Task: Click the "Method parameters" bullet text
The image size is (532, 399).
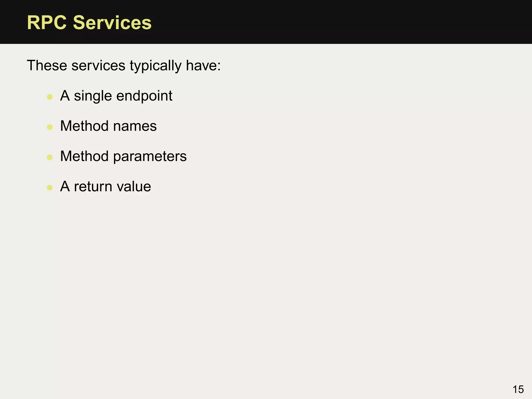Action: click(x=123, y=156)
